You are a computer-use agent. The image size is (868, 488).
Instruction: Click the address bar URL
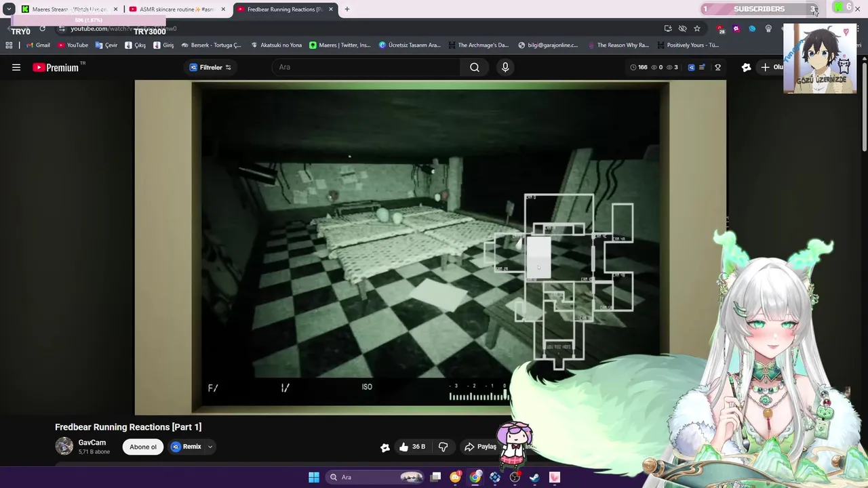pos(123,28)
